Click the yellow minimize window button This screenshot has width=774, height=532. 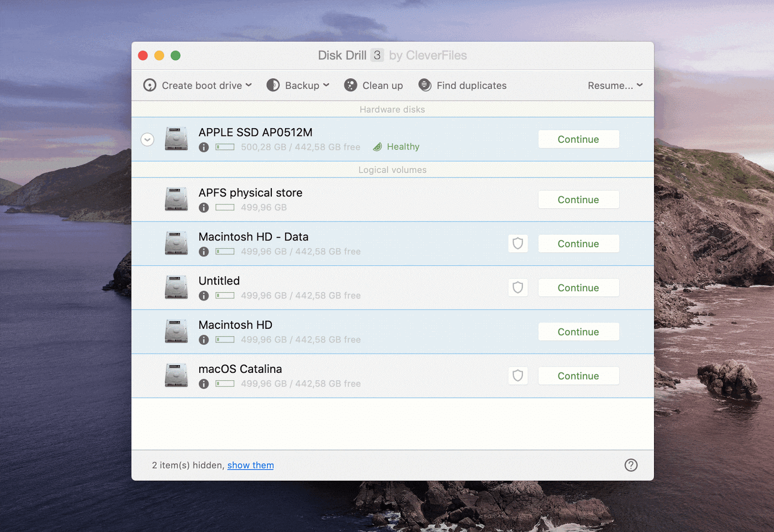click(159, 56)
